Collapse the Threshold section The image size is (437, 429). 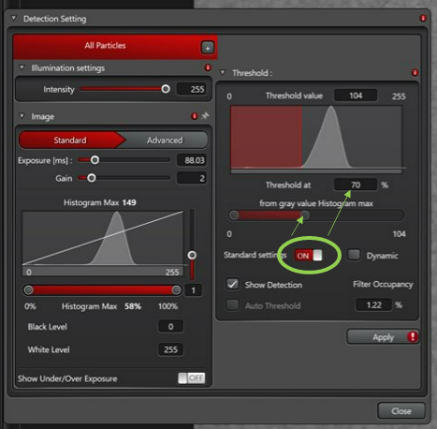click(x=223, y=72)
